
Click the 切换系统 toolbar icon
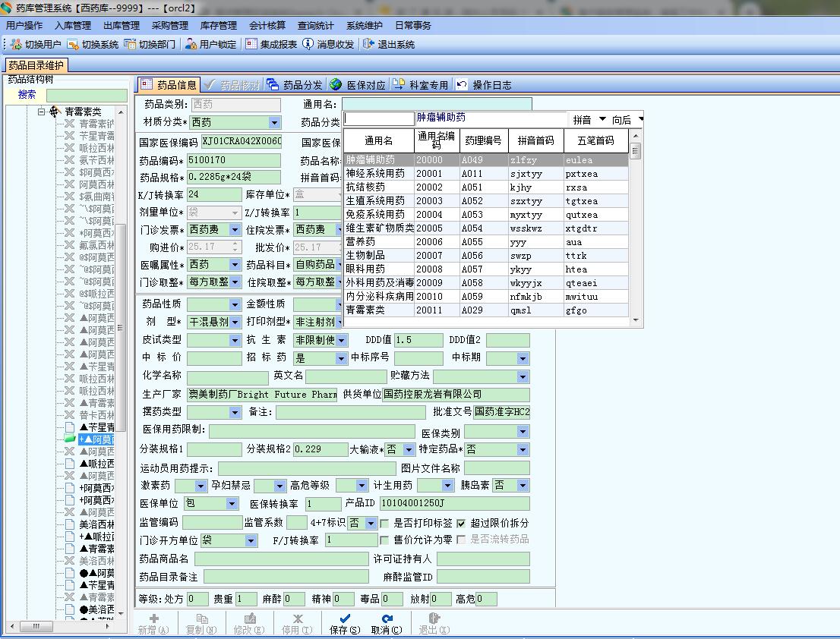[73, 44]
